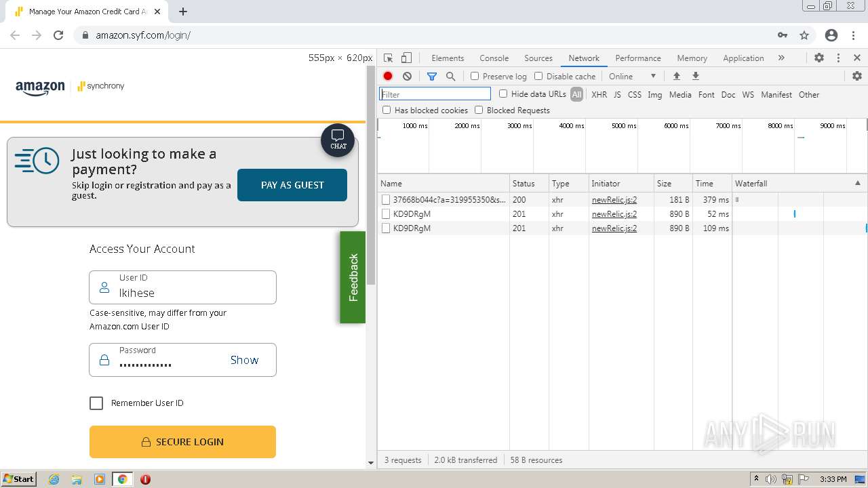Tick the Remember User ID checkbox

(96, 403)
